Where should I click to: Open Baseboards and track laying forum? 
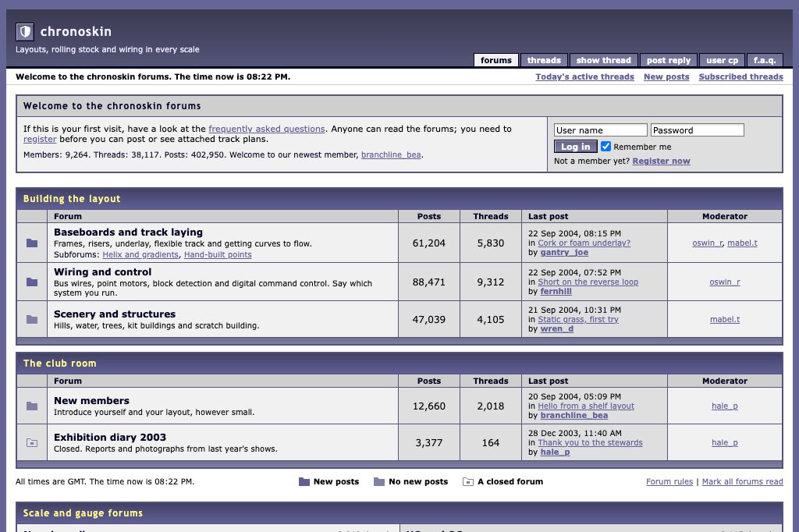pyautogui.click(x=129, y=232)
